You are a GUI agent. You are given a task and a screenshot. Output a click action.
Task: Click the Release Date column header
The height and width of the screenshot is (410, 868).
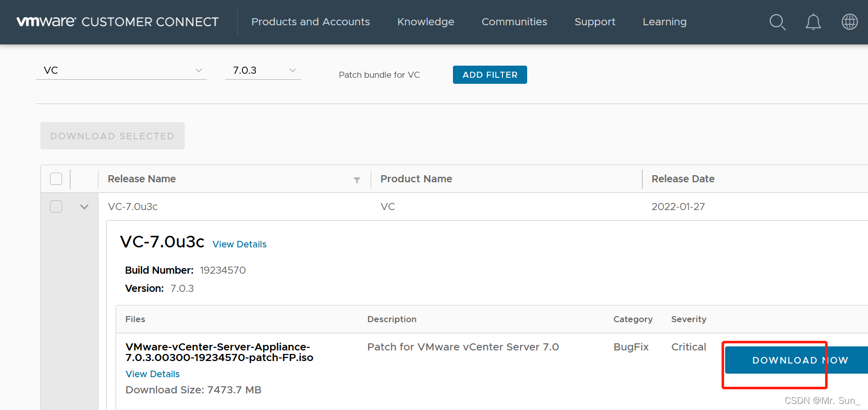(x=683, y=179)
